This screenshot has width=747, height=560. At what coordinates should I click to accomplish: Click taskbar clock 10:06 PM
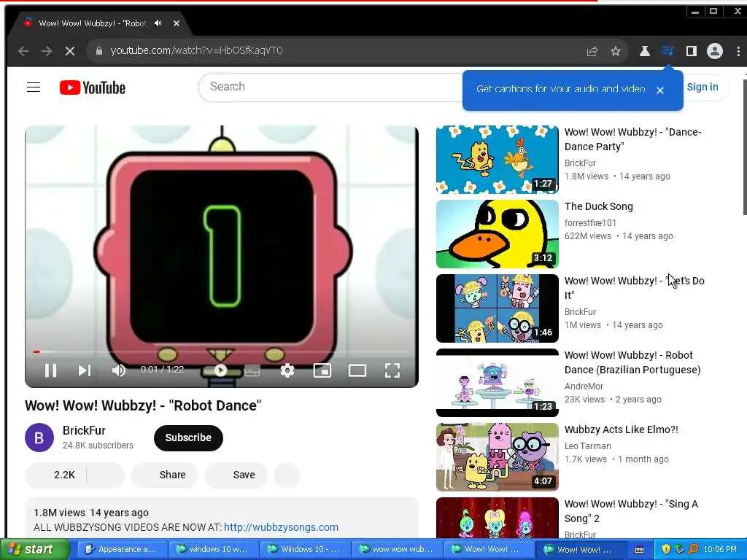click(720, 550)
